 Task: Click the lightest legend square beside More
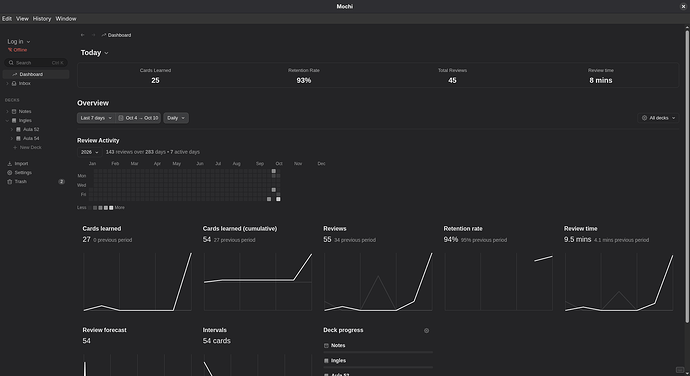coord(111,208)
